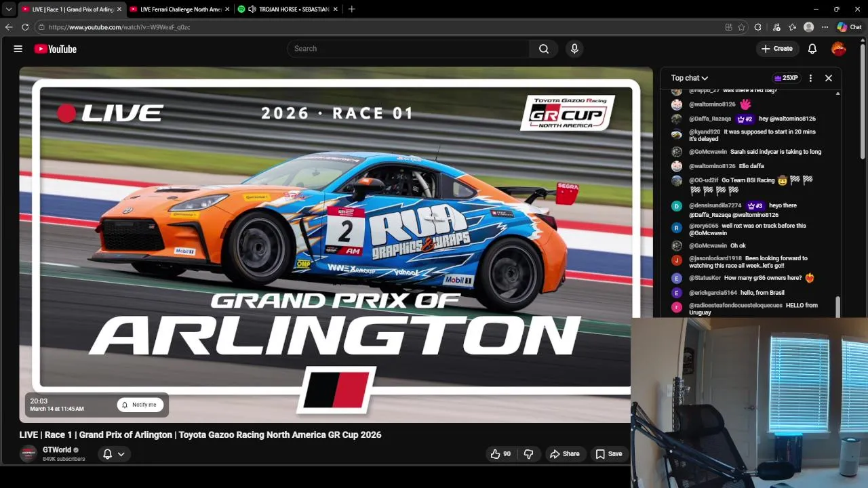Open a new browser tab
The image size is (868, 488).
click(x=351, y=9)
